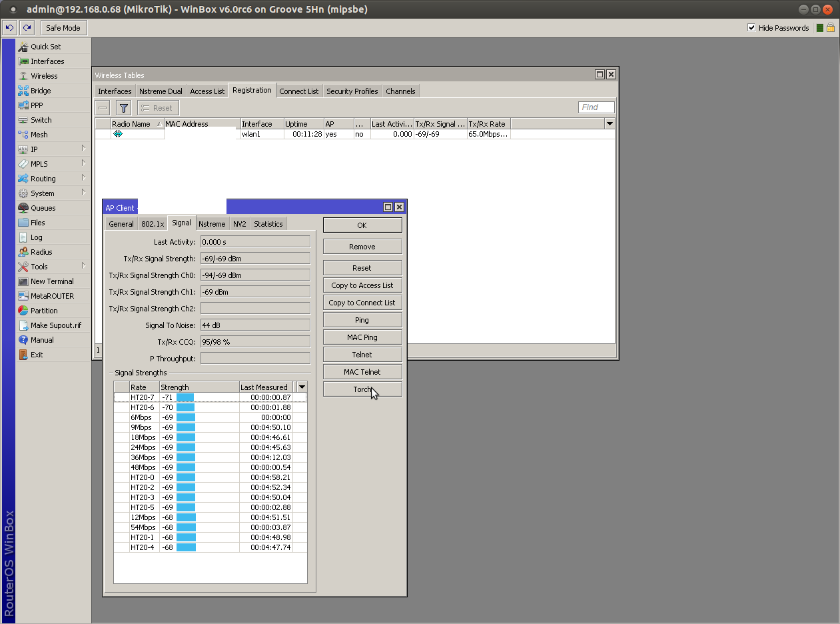Click the filter funnel icon

[123, 107]
